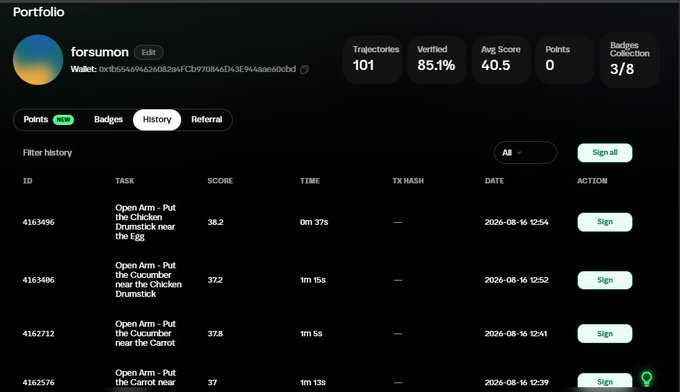Switch to the Badges tab
Viewport: 680px width, 392px height.
(x=108, y=119)
